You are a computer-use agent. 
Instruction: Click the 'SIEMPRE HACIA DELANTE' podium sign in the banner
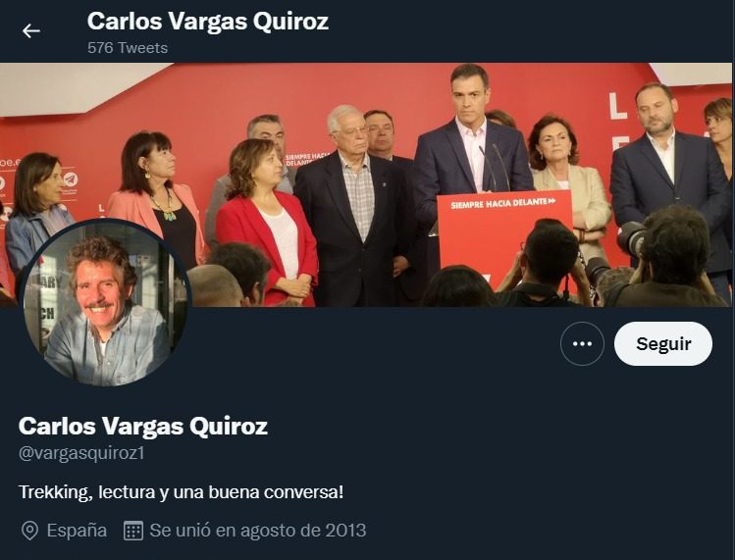tap(504, 232)
